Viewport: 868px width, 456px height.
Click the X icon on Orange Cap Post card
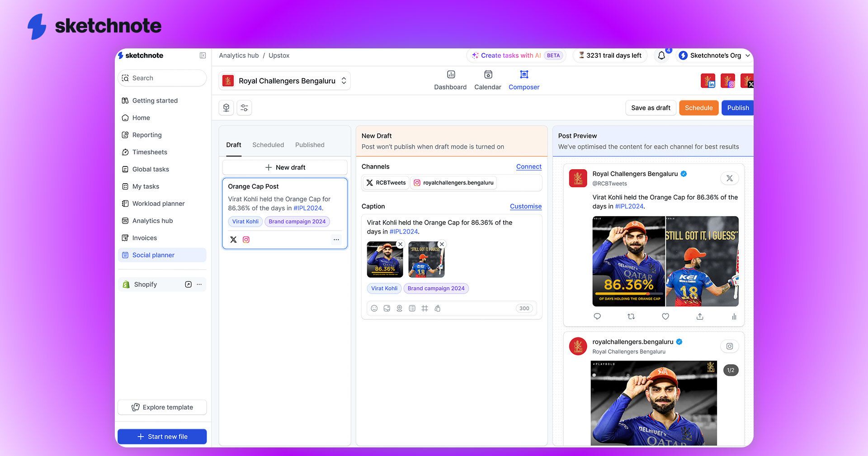coord(233,240)
